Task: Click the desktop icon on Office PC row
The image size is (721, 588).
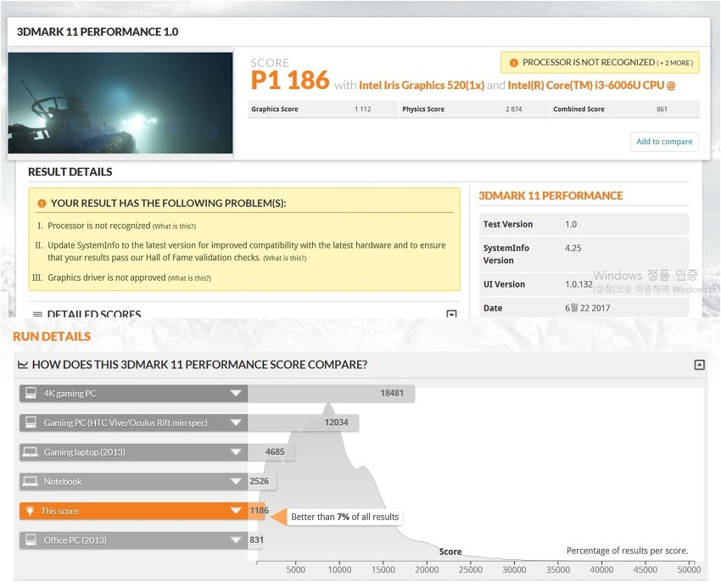Action: [31, 540]
